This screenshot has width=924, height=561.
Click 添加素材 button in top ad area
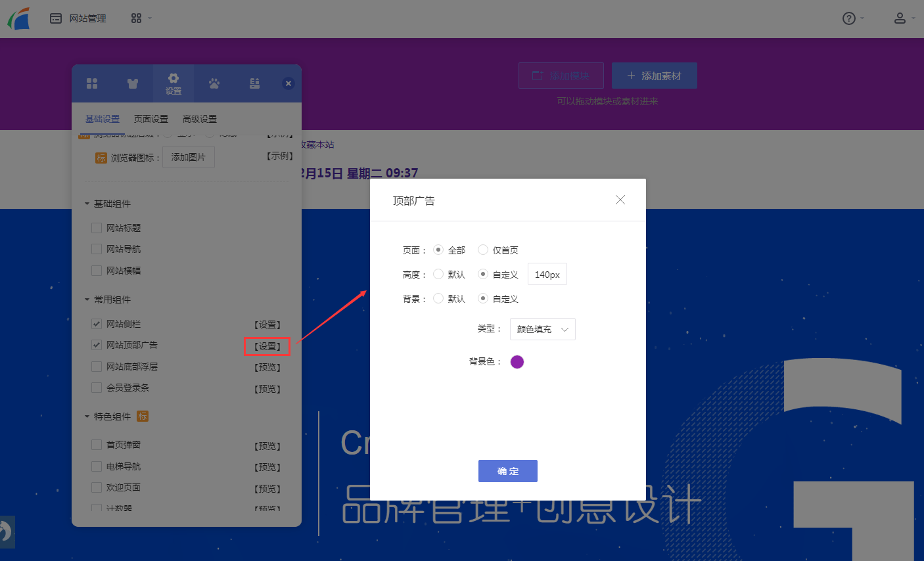click(x=655, y=76)
